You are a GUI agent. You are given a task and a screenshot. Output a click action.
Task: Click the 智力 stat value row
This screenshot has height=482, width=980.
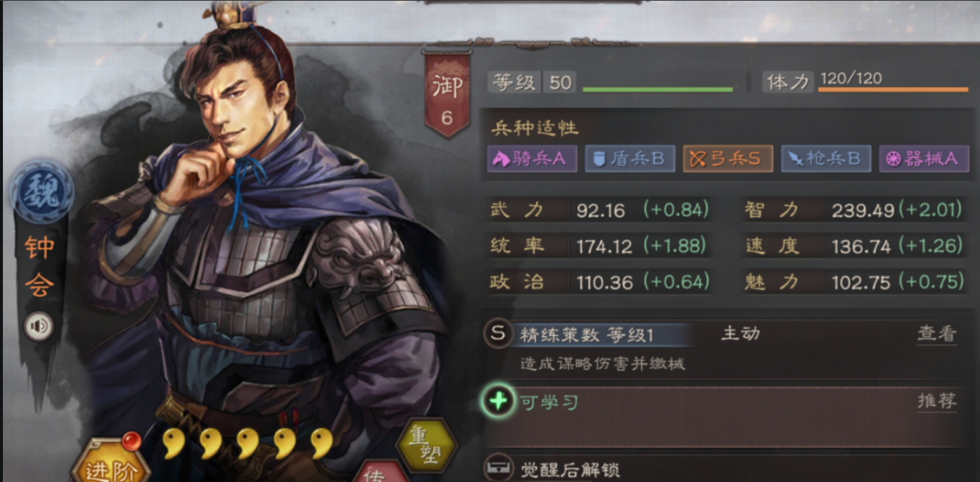point(854,210)
